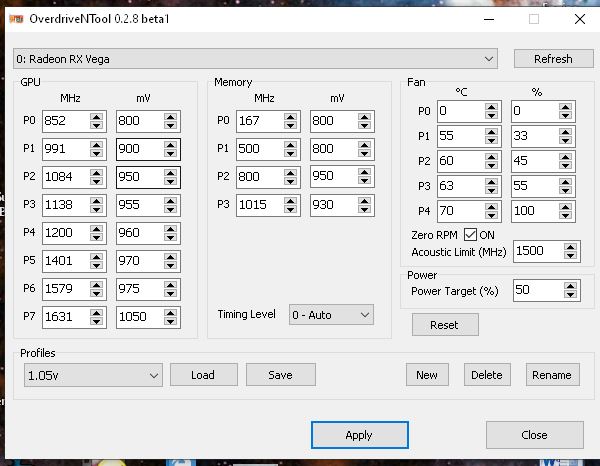Increase Memory P3 MHz with up arrow
This screenshot has height=466, width=600.
point(290,200)
